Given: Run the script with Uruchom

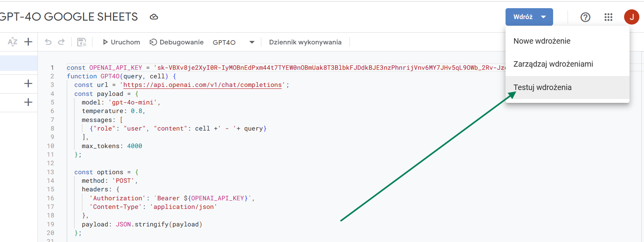Looking at the screenshot, I should pyautogui.click(x=121, y=42).
